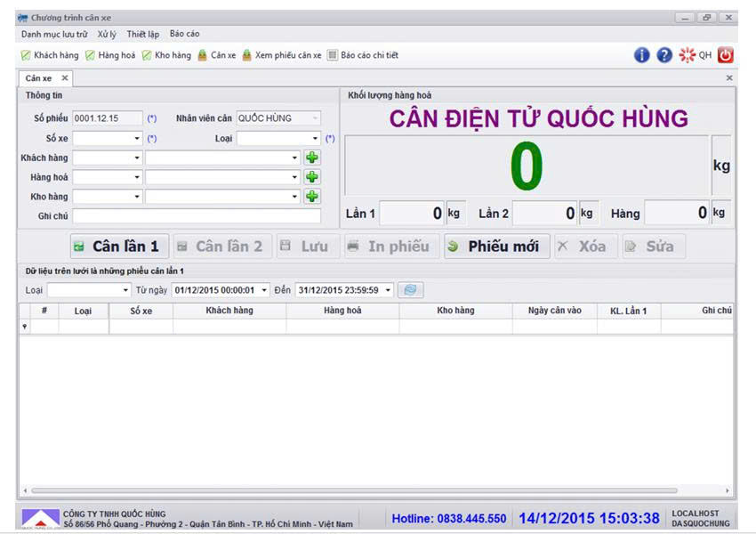Open Xem phiếu cân xe toolbar item
The image size is (756, 534).
[281, 55]
